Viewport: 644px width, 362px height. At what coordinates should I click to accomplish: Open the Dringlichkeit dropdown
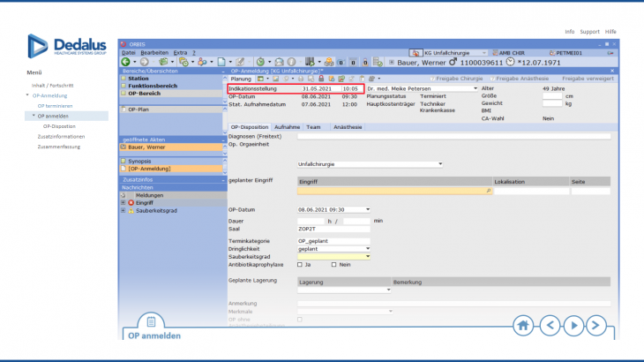click(367, 248)
